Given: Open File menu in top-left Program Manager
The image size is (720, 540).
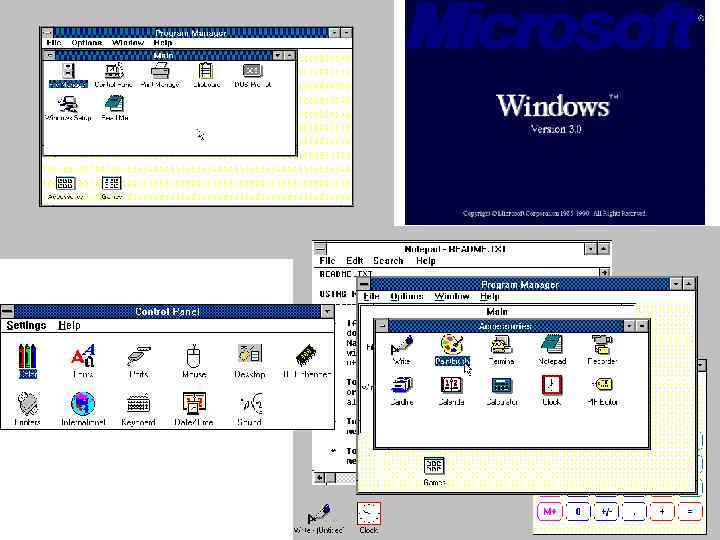Looking at the screenshot, I should [x=54, y=42].
